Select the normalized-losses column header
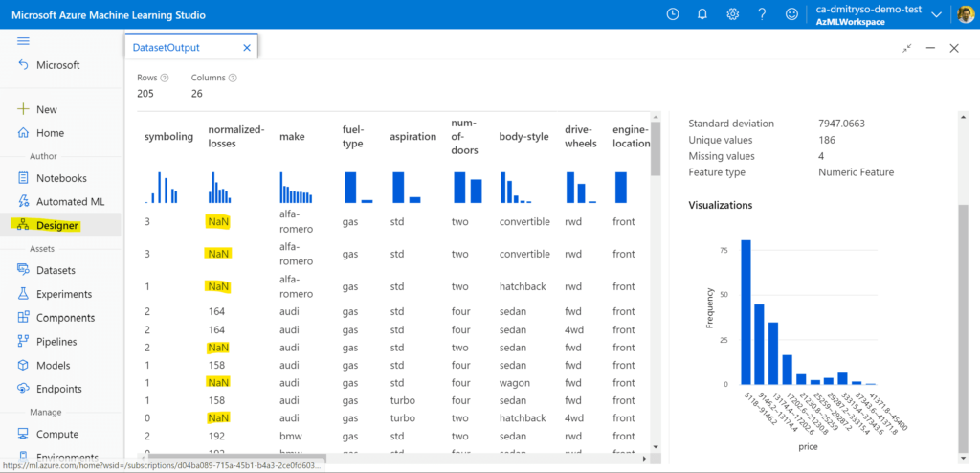 pyautogui.click(x=235, y=137)
